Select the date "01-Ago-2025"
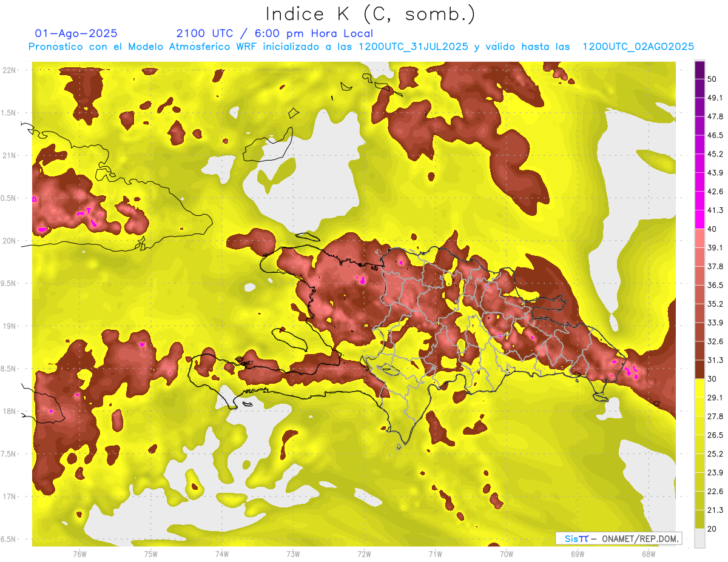The image size is (728, 562). tap(76, 33)
